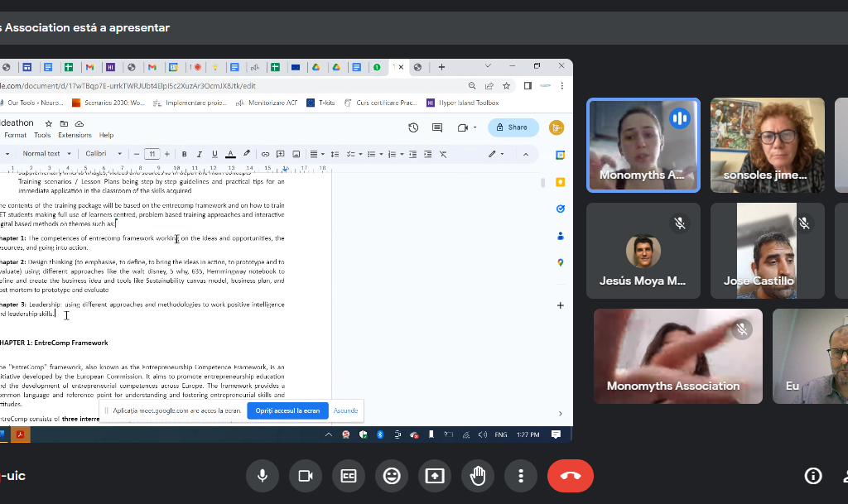This screenshot has height=504, width=848.
Task: Leave the call with red hangup button
Action: coord(570,476)
